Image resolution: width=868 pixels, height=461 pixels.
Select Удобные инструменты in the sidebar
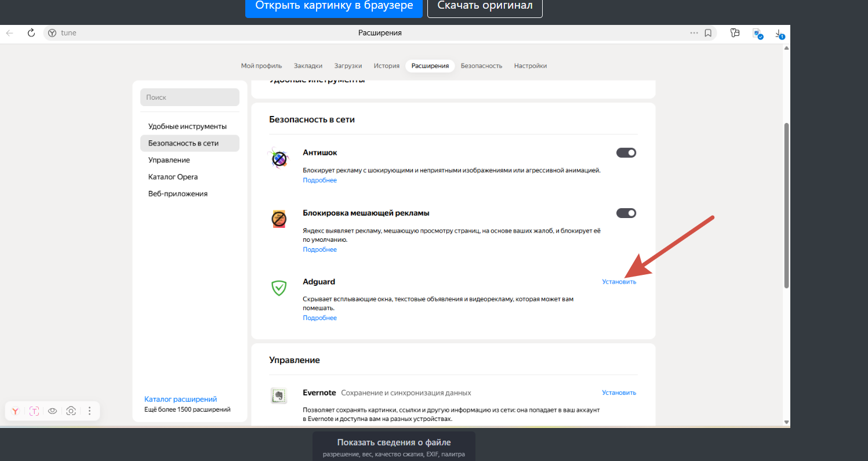(187, 126)
